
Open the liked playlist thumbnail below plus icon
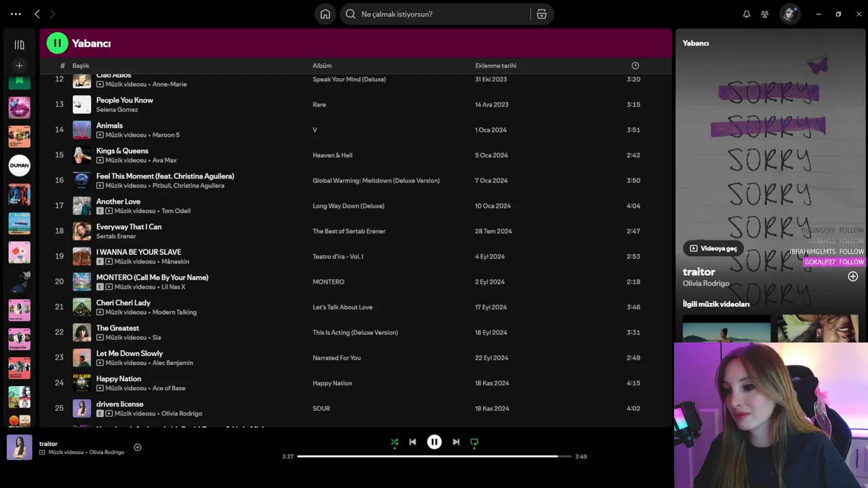(19, 81)
